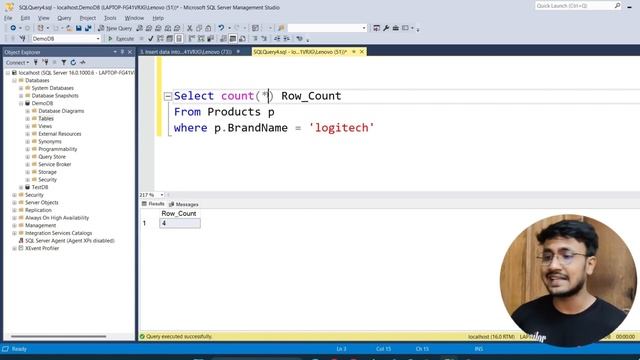Image resolution: width=640 pixels, height=360 pixels.
Task: Open the Connect dropdown in Object Explorer
Action: pyautogui.click(x=17, y=62)
